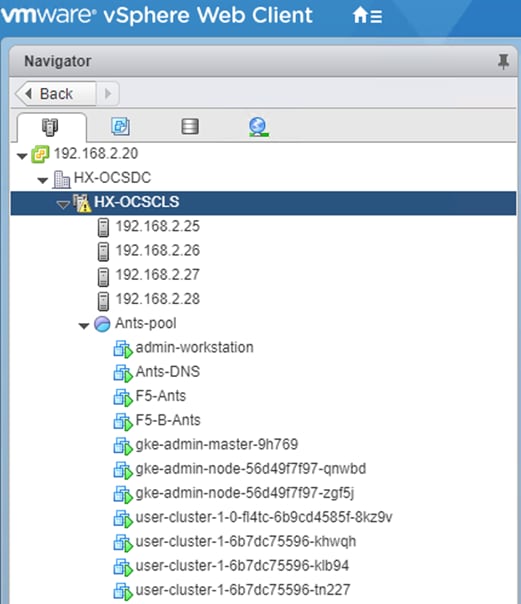Screen dimensions: 521x604
Task: Collapse the 192.168.2.20 vCenter node
Action: [22, 156]
